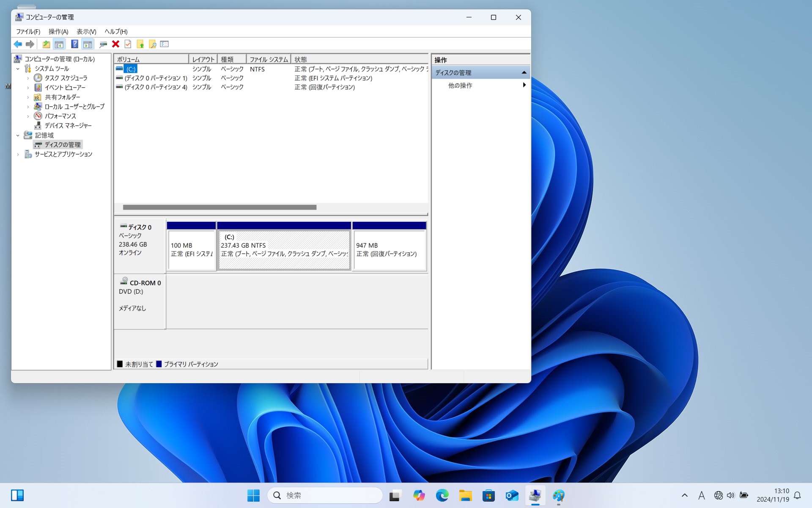Open the blue Help question mark icon
Image resolution: width=812 pixels, height=508 pixels.
(74, 44)
